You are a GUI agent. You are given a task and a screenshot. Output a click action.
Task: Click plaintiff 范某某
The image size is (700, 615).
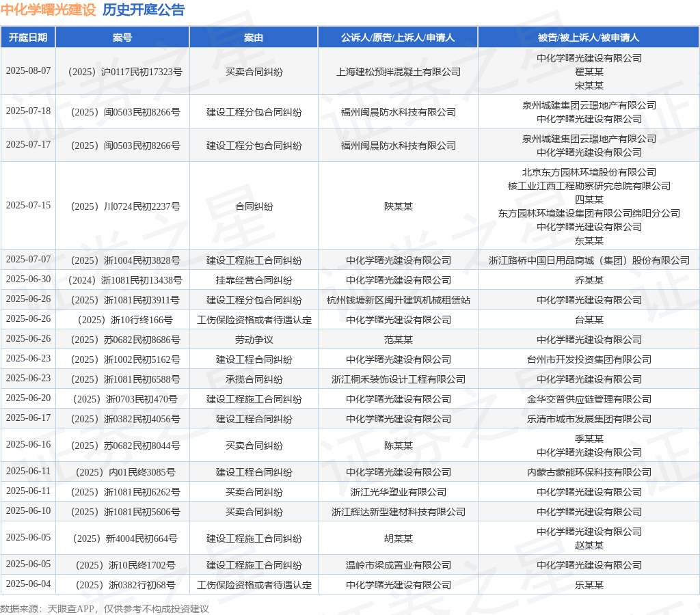click(x=399, y=340)
